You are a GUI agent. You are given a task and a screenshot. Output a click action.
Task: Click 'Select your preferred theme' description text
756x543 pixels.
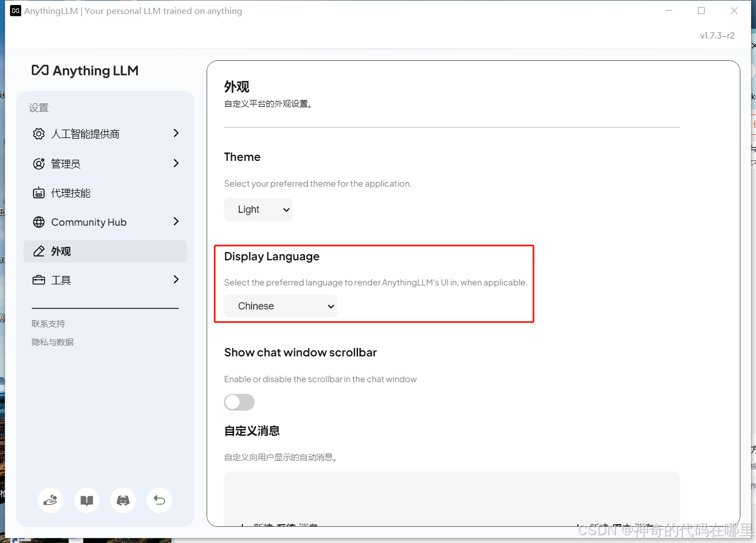[318, 183]
